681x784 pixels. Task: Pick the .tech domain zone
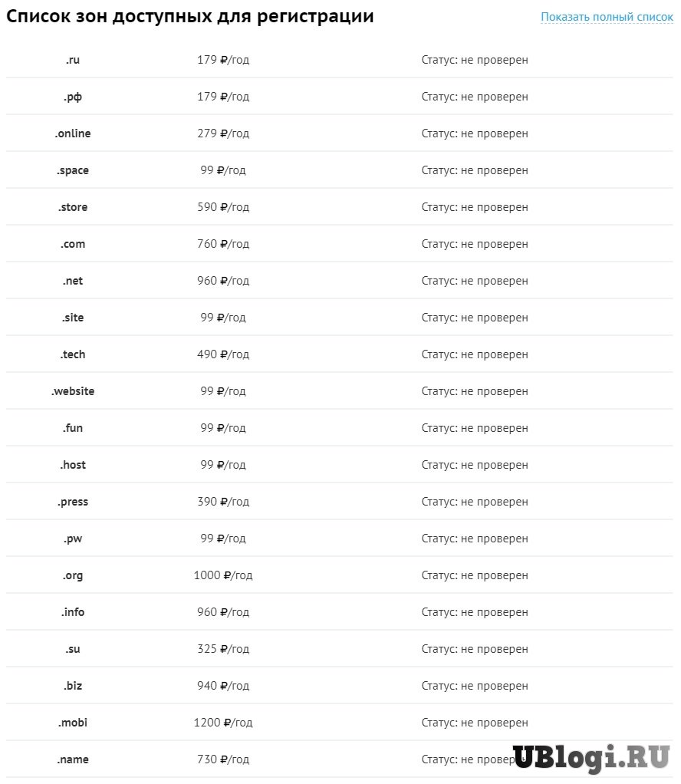coord(73,354)
